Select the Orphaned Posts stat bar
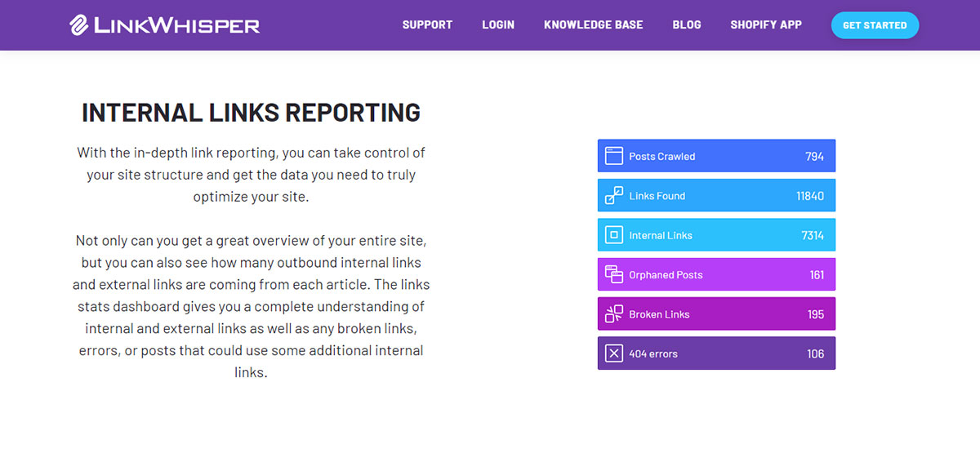The width and height of the screenshot is (980, 449). point(716,274)
